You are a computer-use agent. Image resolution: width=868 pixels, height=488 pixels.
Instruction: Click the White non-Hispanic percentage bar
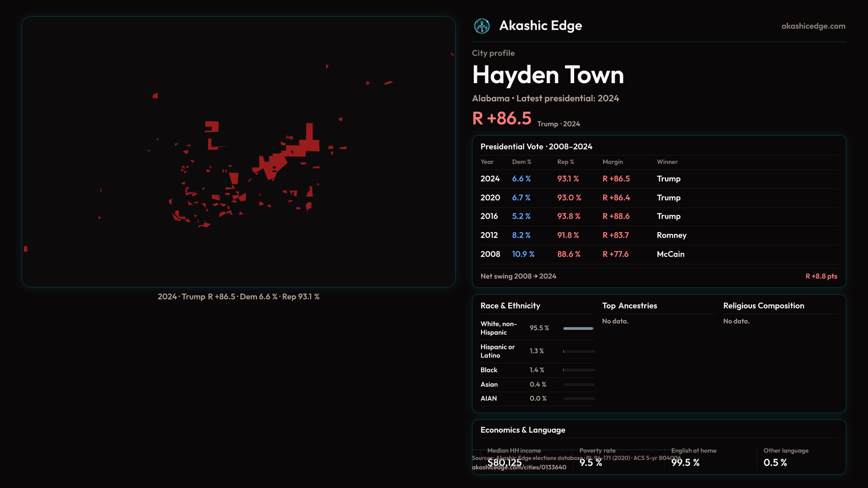click(578, 328)
